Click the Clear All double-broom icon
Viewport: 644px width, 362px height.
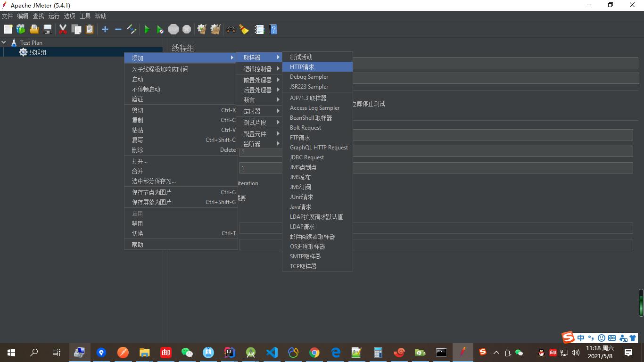point(215,29)
